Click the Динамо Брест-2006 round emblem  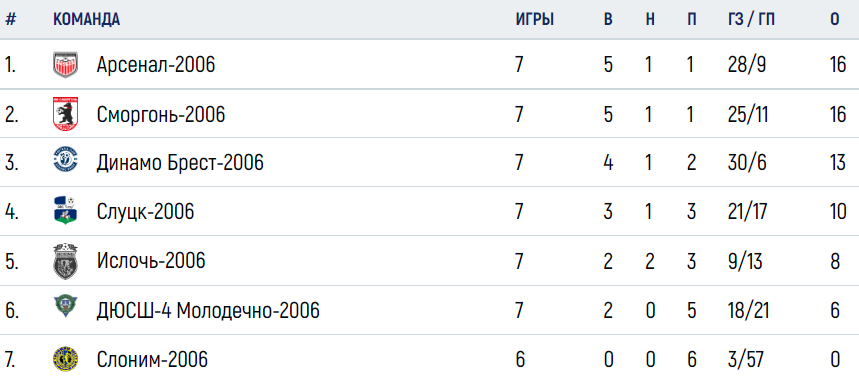(x=65, y=162)
